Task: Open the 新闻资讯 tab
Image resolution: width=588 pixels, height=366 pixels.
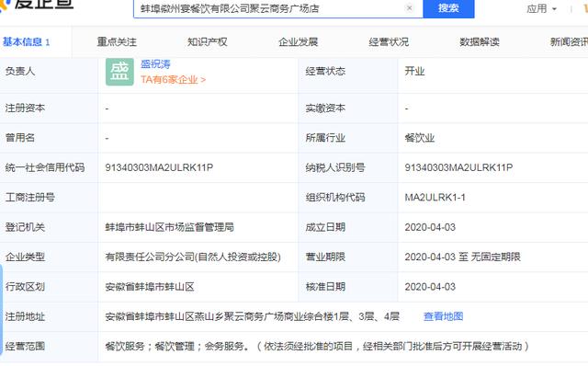Action: pos(569,41)
